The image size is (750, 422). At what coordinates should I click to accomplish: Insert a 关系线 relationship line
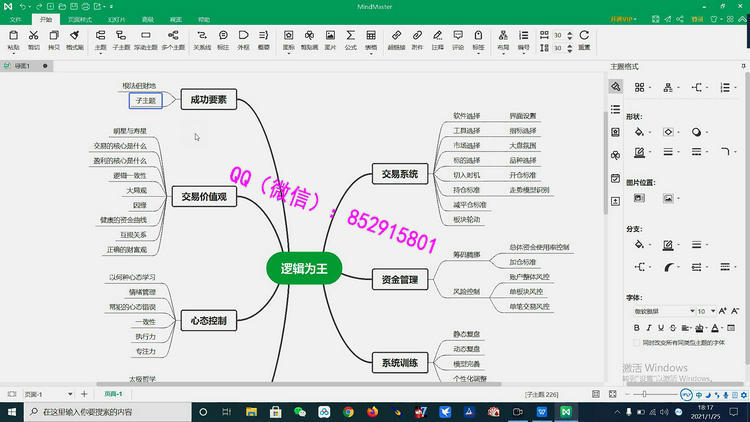click(201, 39)
